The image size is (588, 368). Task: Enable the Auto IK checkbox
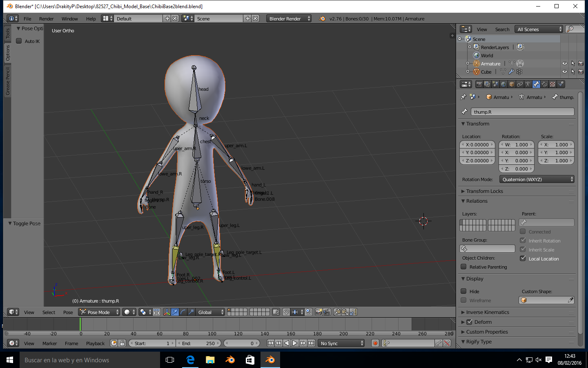19,41
